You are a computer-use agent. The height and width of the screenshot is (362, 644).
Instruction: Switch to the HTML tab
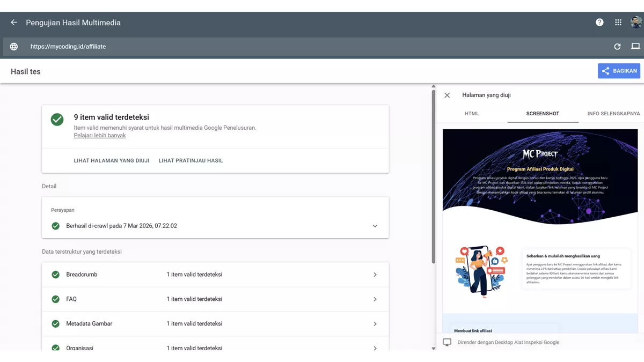click(x=471, y=114)
